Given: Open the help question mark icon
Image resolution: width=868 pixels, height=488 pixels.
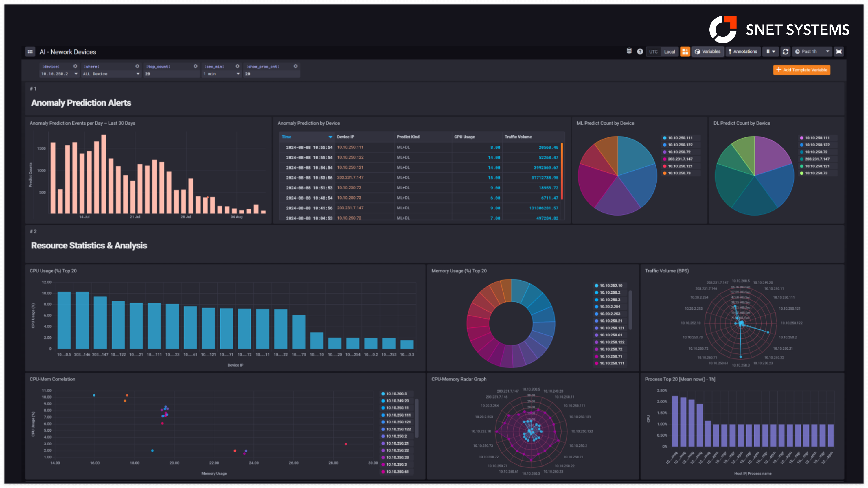Looking at the screenshot, I should pyautogui.click(x=640, y=51).
